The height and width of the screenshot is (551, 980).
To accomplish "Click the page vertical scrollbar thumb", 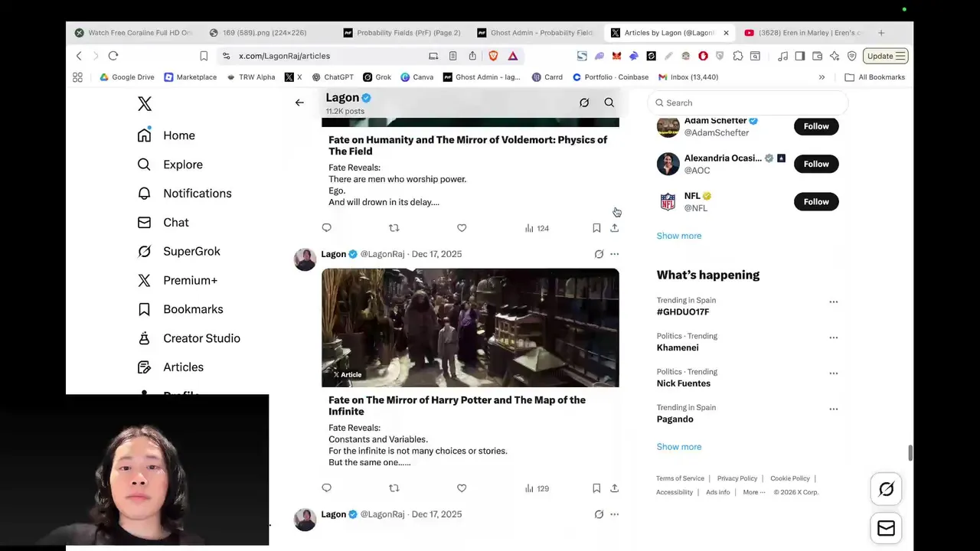I will pos(910,453).
